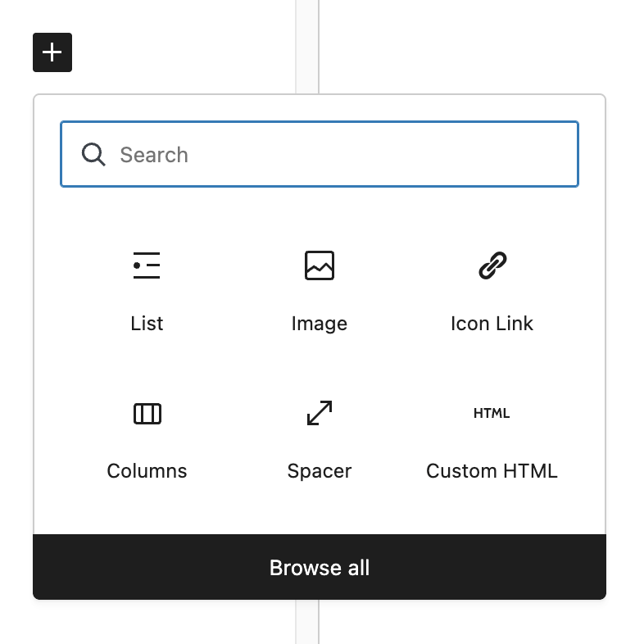Insert a List block via its label
This screenshot has height=644, width=644.
(147, 324)
